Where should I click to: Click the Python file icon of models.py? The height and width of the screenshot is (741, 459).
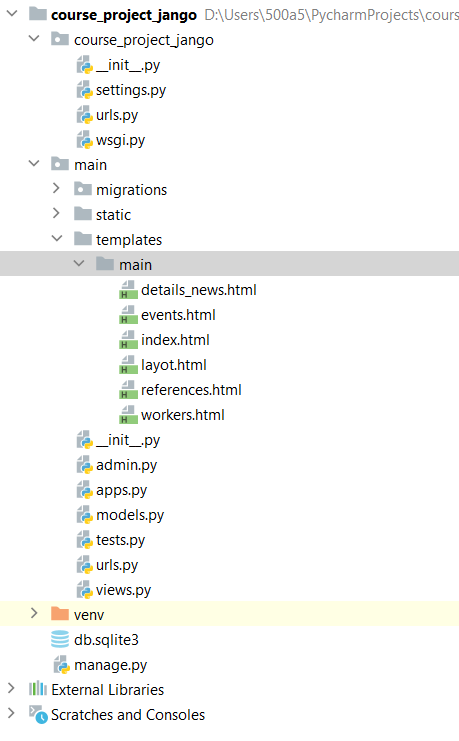tap(84, 515)
